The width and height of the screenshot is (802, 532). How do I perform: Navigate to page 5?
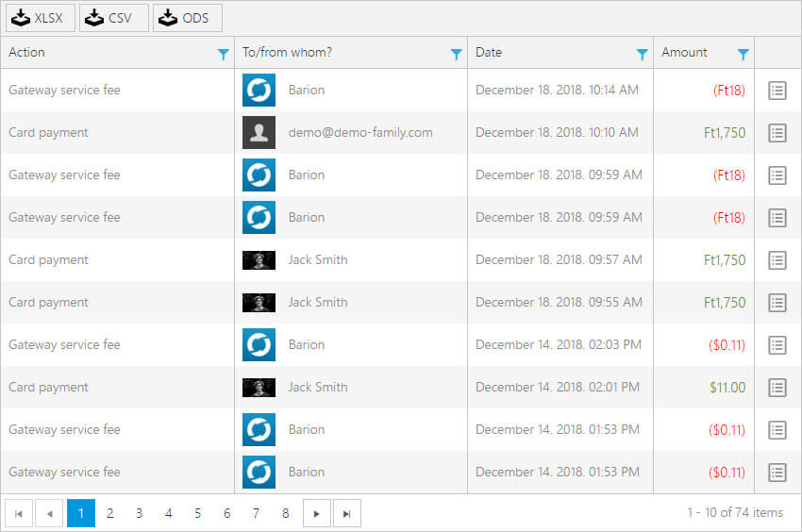pyautogui.click(x=197, y=513)
